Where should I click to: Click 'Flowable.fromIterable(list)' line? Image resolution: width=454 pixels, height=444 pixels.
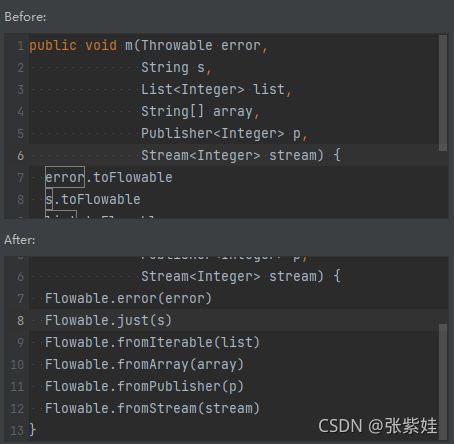[152, 342]
